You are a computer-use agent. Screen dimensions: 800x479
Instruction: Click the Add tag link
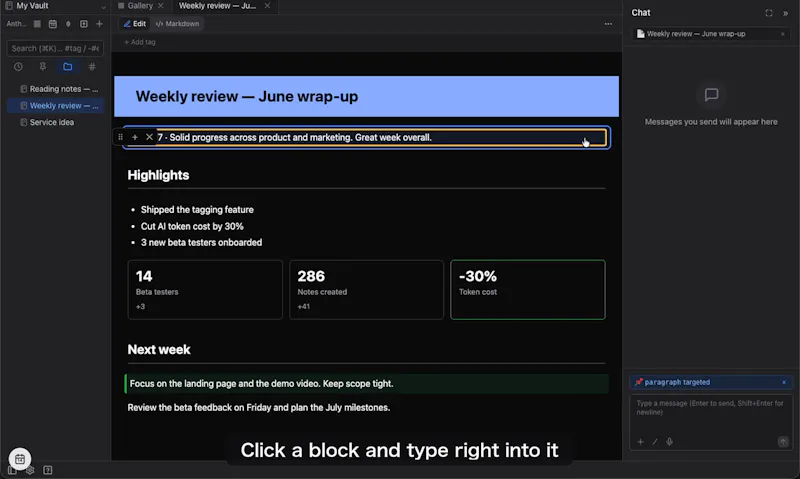pos(139,42)
